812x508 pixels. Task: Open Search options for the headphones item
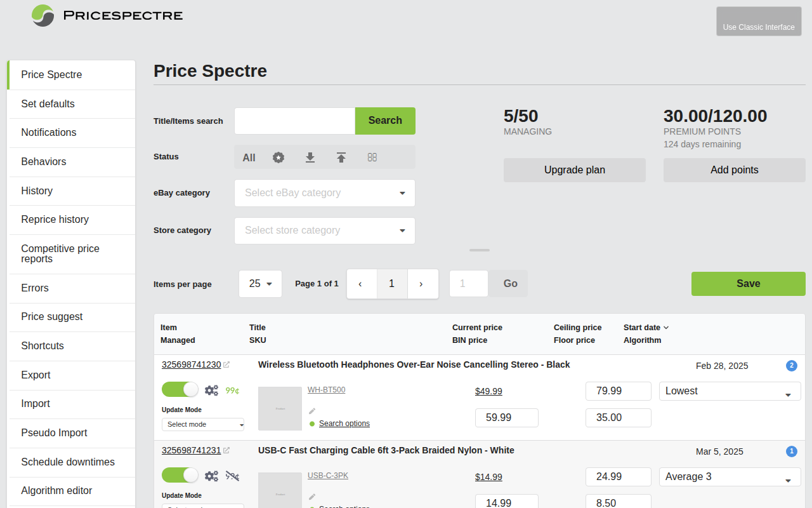point(344,423)
